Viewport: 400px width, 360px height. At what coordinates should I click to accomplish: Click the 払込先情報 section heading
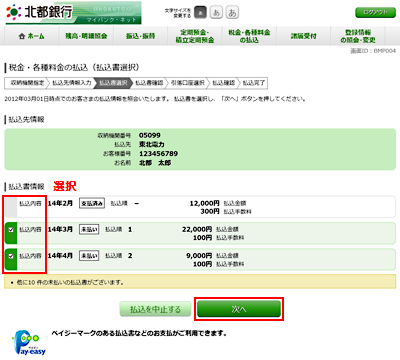pyautogui.click(x=26, y=119)
